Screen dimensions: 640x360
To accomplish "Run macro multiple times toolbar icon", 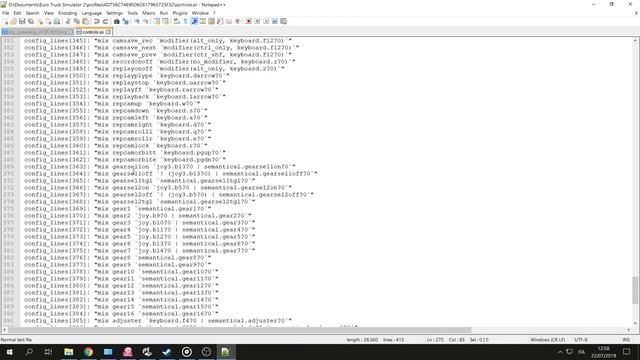I will click(275, 21).
